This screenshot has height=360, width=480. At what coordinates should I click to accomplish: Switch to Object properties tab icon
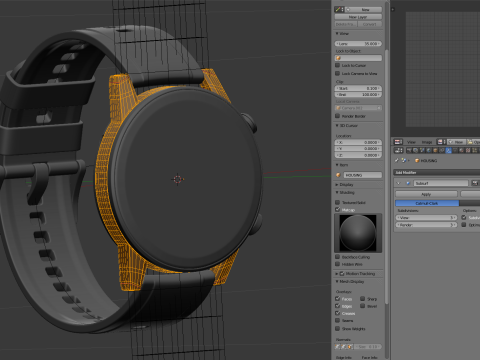click(435, 150)
